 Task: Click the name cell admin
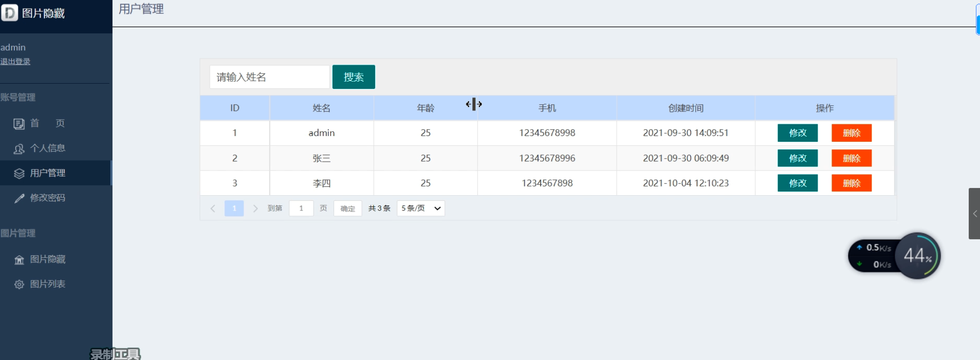point(322,133)
